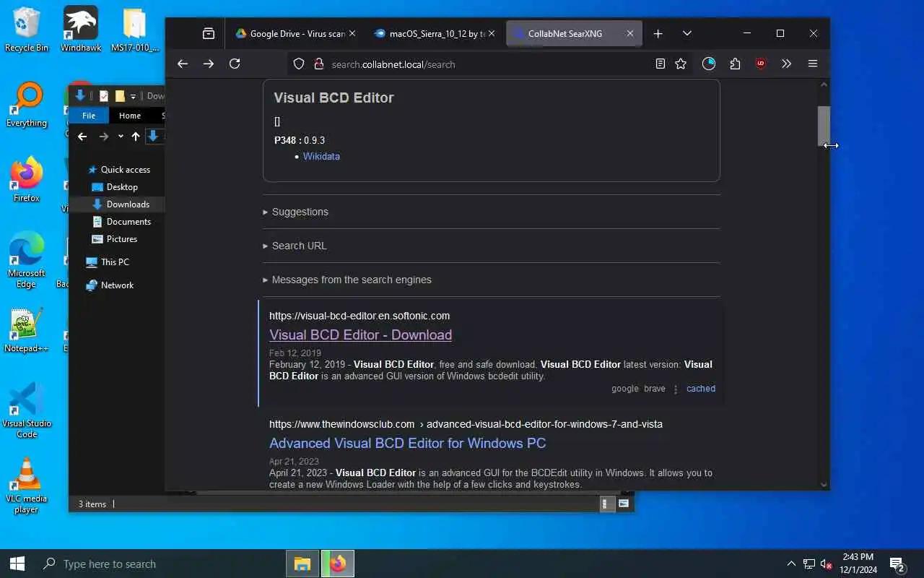Go back in Firefox history
The image size is (924, 578).
[x=183, y=64]
